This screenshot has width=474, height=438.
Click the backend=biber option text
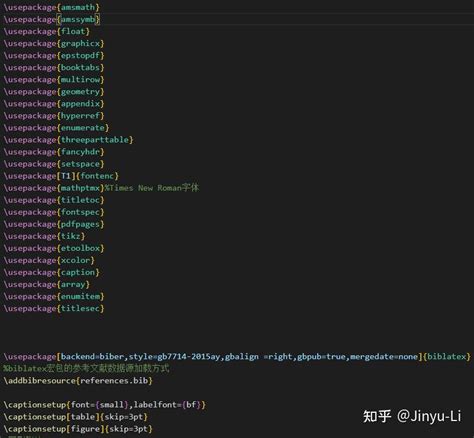tap(93, 357)
